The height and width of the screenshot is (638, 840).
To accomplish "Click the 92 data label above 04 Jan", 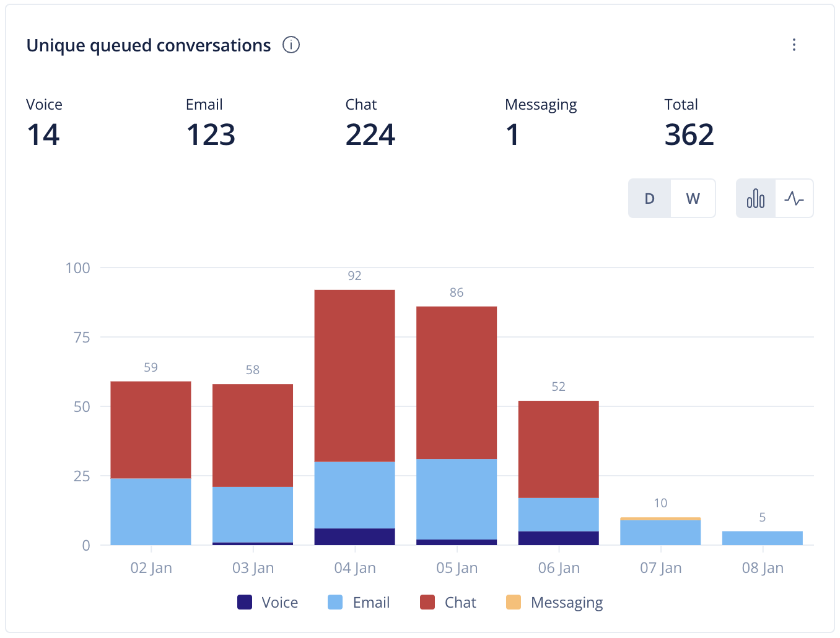I will tap(354, 276).
